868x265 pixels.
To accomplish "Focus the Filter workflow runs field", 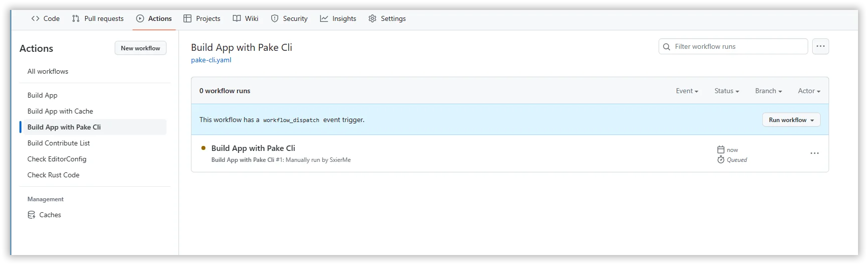I will tap(738, 46).
